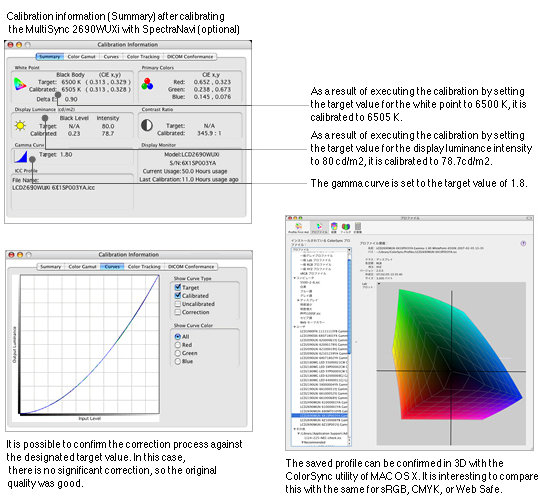
Task: Open the Lab plot options triangle menu
Action: [379, 284]
